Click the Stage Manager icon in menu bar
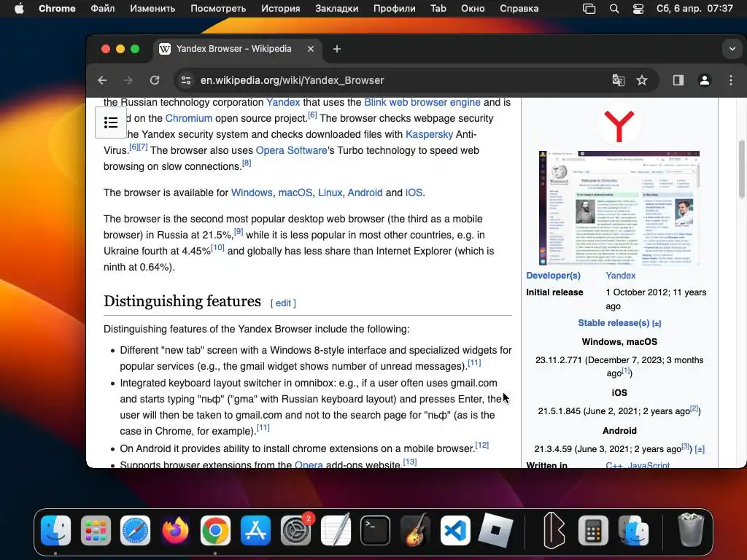The image size is (747, 560). 589,9
